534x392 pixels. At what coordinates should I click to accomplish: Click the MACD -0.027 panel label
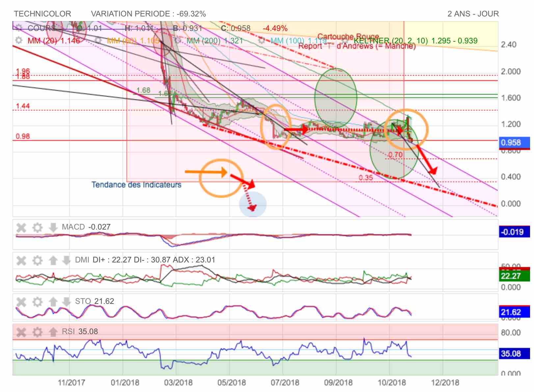86,227
